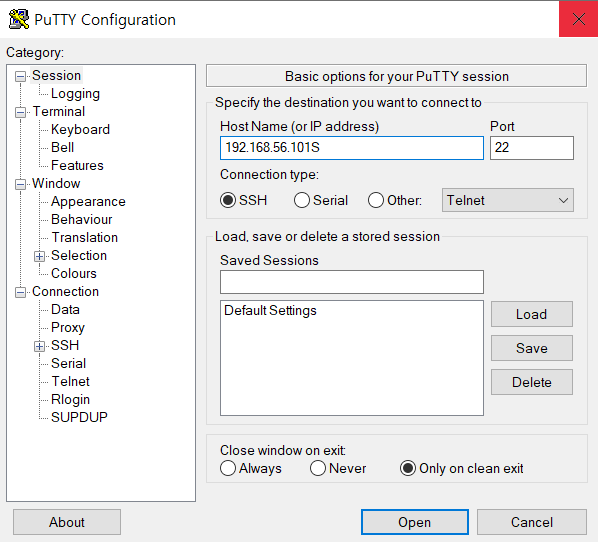Screen dimensions: 598x542
Task: Load the selected saved session
Action: [x=532, y=314]
